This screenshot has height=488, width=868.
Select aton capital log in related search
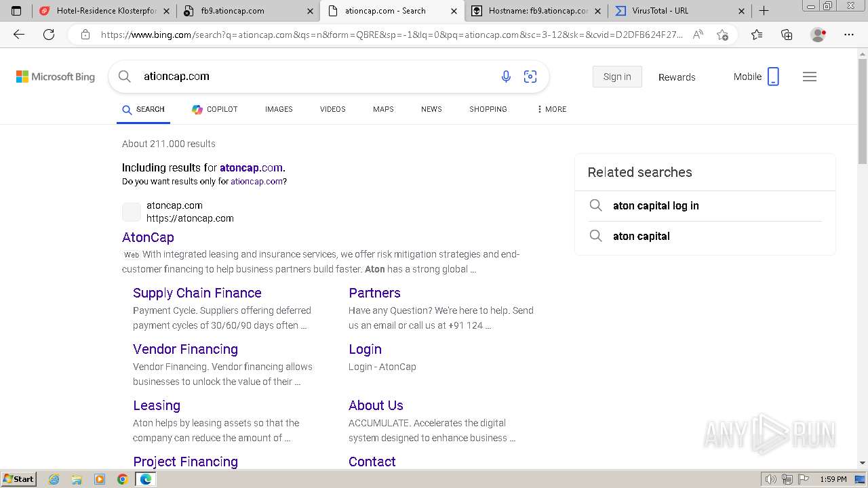[x=656, y=205]
